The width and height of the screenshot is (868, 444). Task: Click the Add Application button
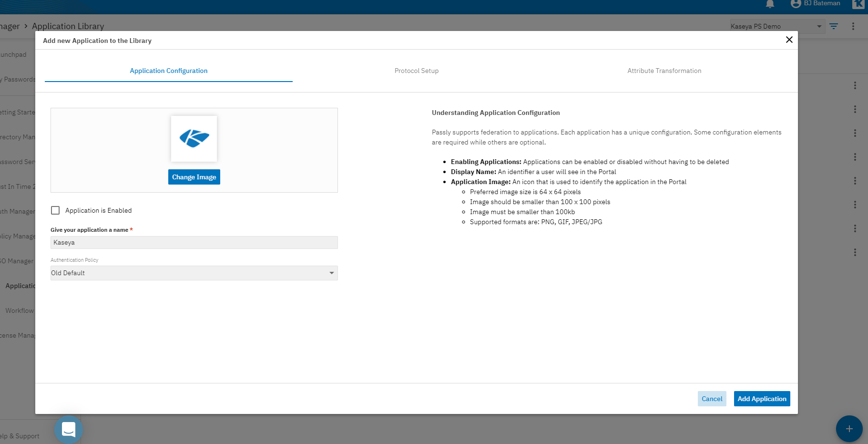pyautogui.click(x=762, y=399)
